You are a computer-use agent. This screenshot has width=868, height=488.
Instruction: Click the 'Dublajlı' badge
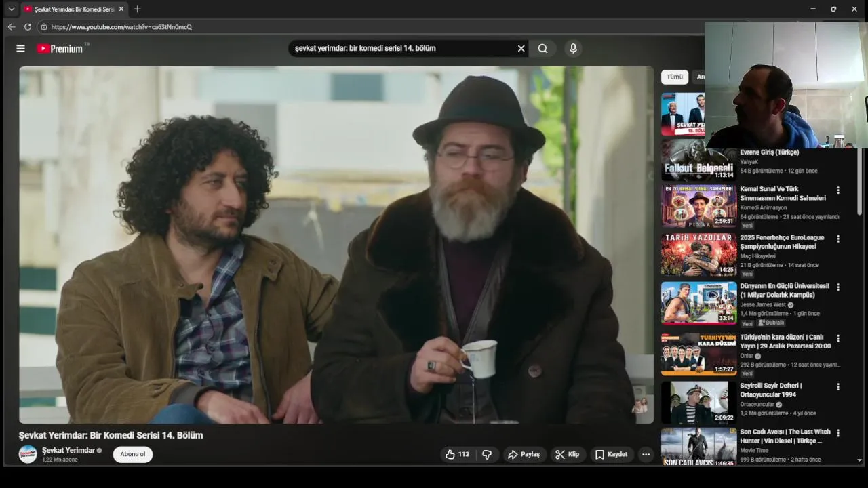(770, 323)
